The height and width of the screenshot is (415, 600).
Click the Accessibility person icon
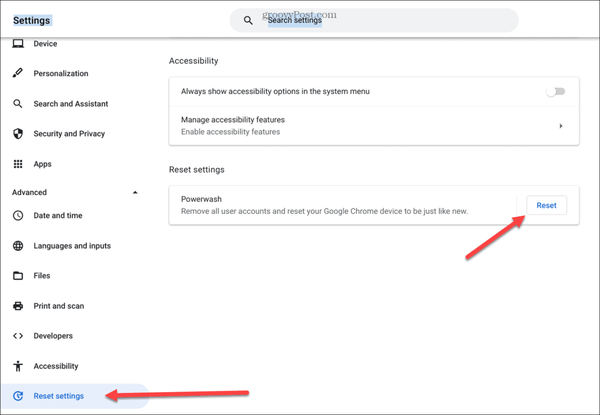click(x=18, y=366)
